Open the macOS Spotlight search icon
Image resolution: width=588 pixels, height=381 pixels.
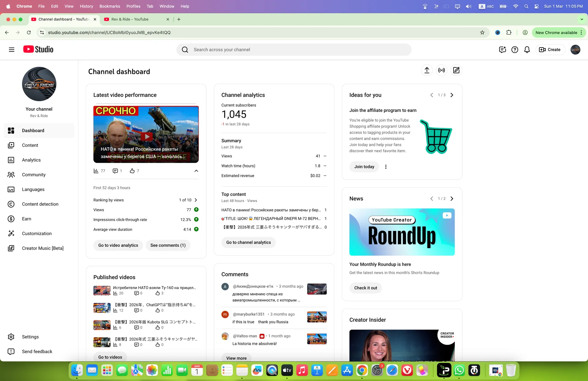pos(526,6)
